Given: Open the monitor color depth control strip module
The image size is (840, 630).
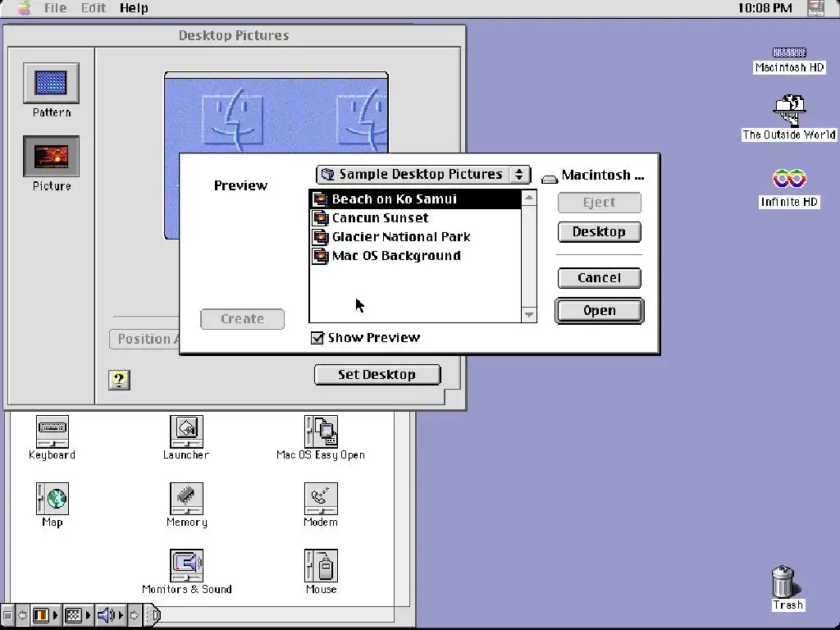Looking at the screenshot, I should click(x=45, y=615).
